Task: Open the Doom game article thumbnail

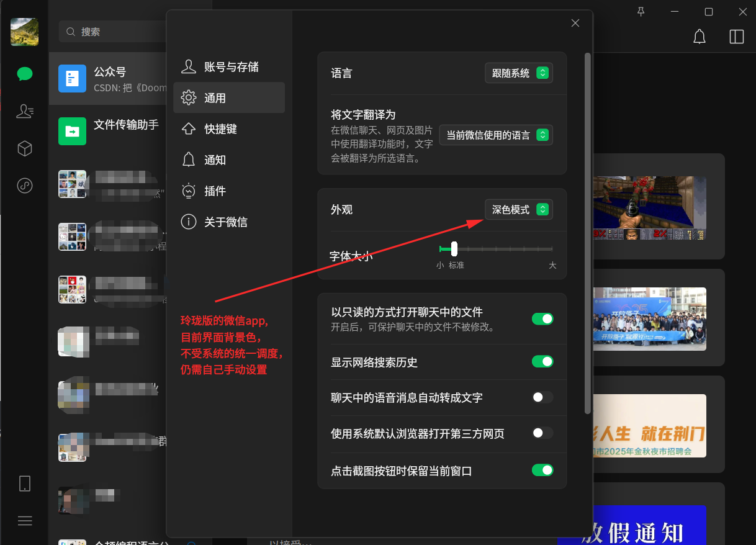Action: (x=650, y=208)
